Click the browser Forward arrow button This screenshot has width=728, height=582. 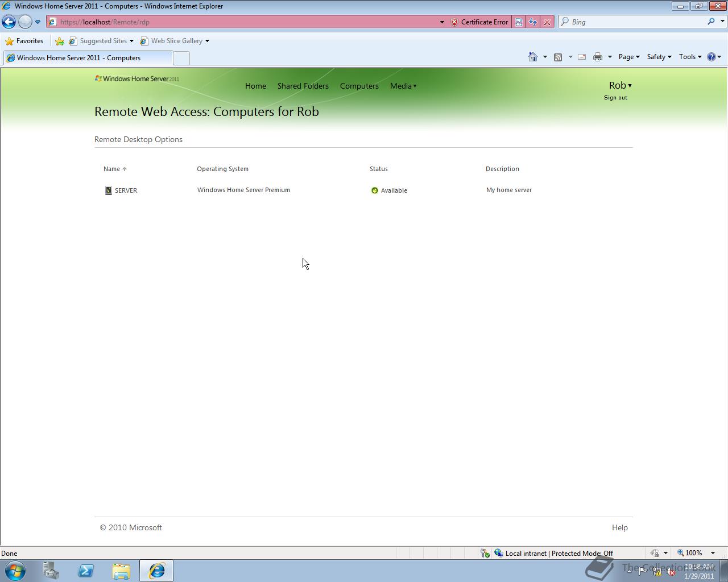point(25,22)
